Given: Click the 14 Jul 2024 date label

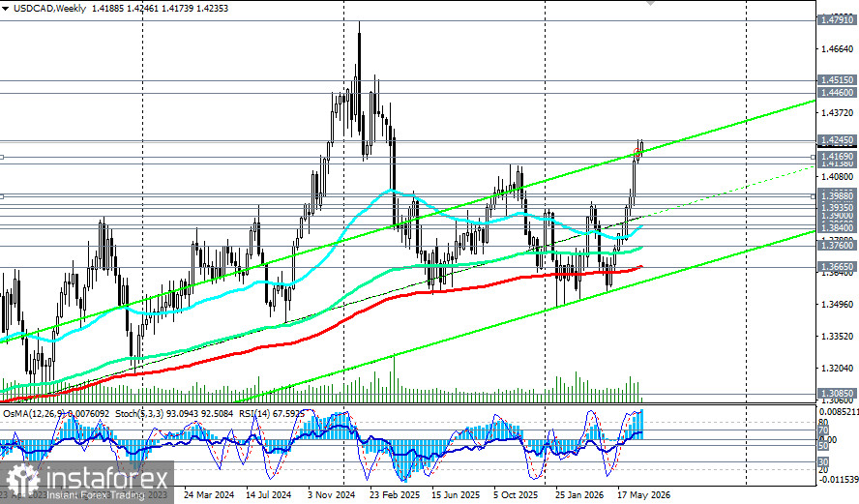Looking at the screenshot, I should click(x=269, y=494).
